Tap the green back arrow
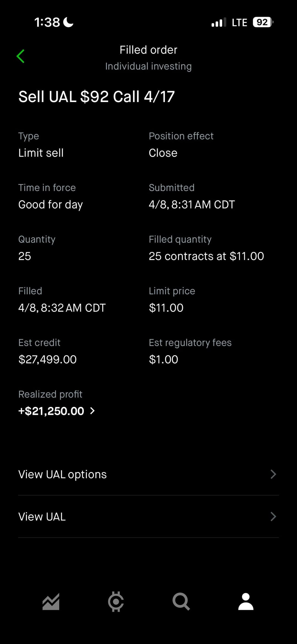This screenshot has height=644, width=297. [x=21, y=56]
